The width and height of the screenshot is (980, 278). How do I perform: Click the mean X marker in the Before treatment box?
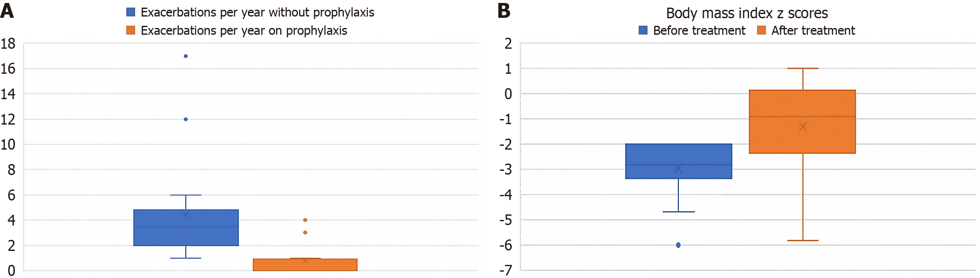(x=678, y=168)
